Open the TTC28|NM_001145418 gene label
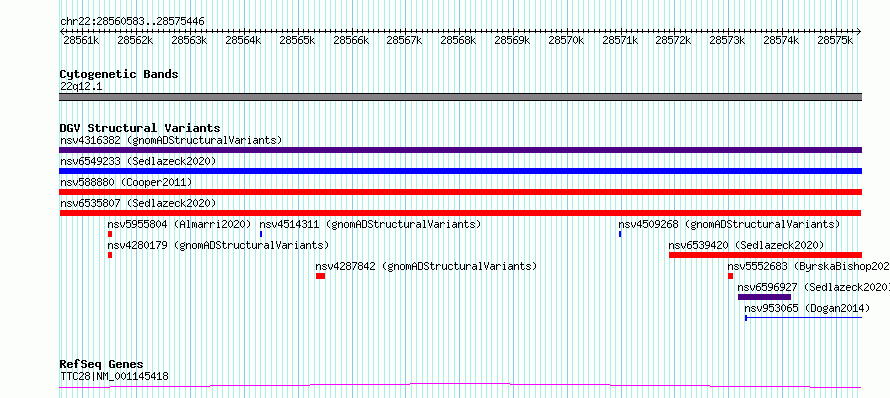 (114, 376)
